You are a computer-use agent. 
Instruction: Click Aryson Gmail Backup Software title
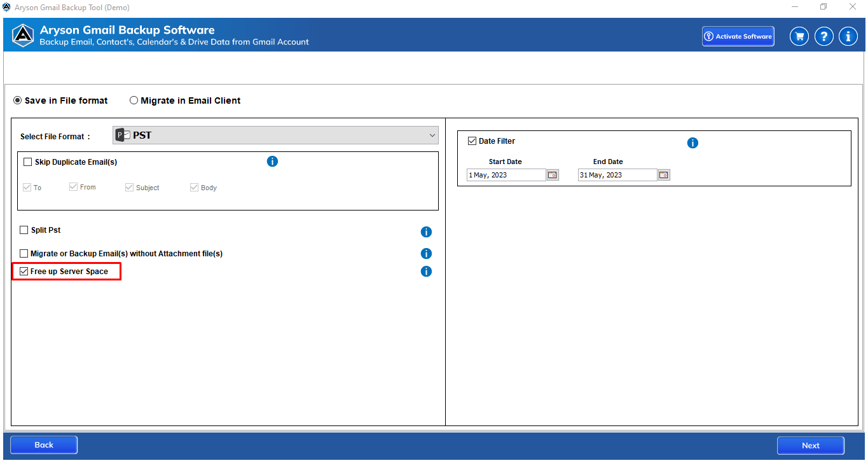pyautogui.click(x=127, y=30)
